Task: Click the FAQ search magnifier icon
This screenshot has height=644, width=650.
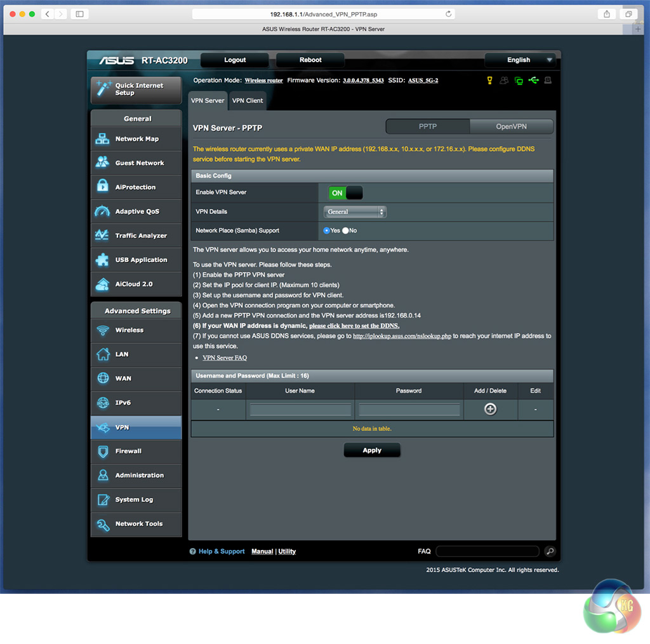Action: coord(550,551)
